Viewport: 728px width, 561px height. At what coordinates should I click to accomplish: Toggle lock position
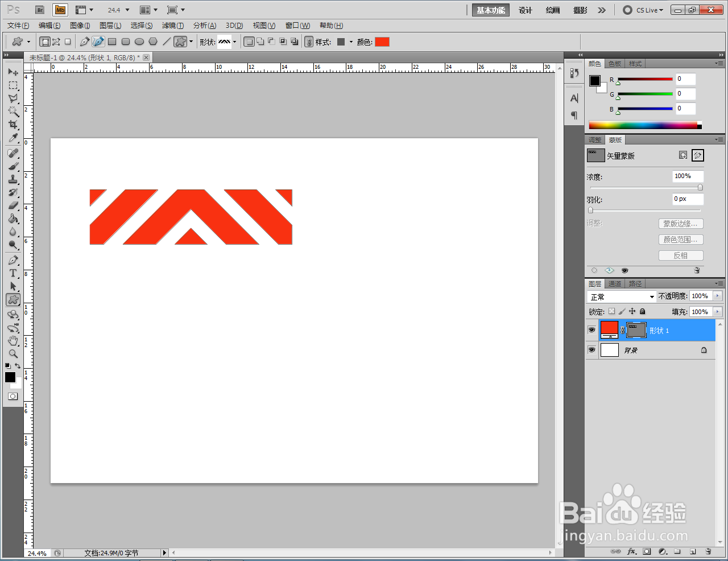632,311
